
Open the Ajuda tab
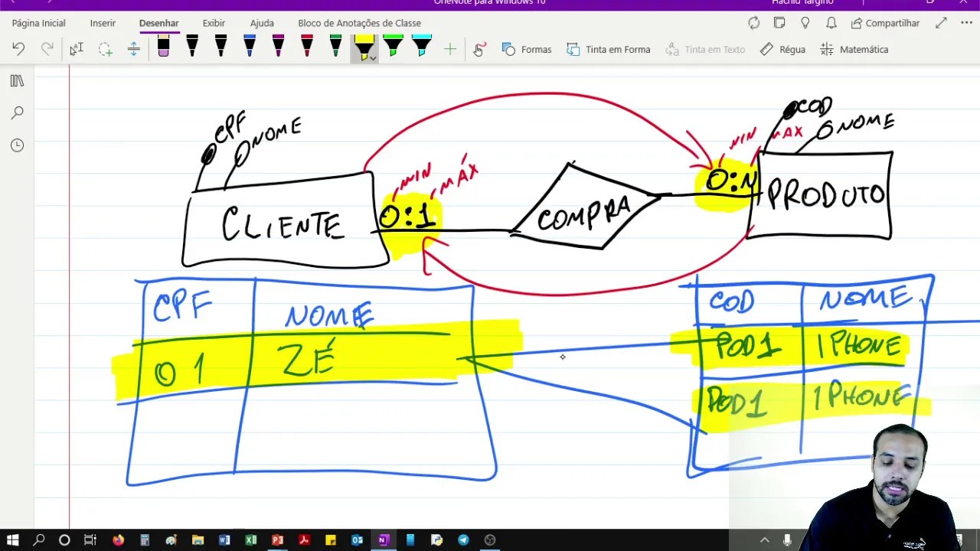[x=262, y=23]
